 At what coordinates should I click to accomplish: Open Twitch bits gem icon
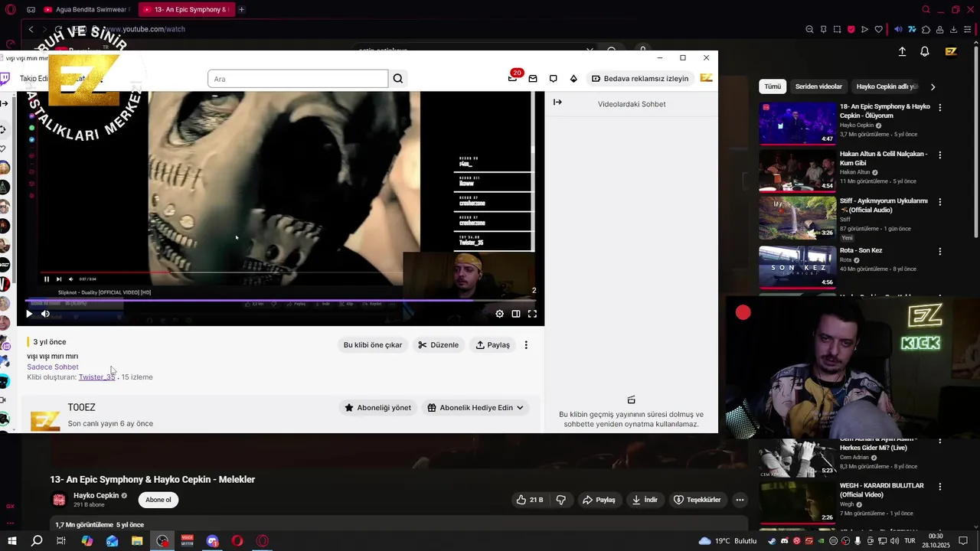[573, 79]
